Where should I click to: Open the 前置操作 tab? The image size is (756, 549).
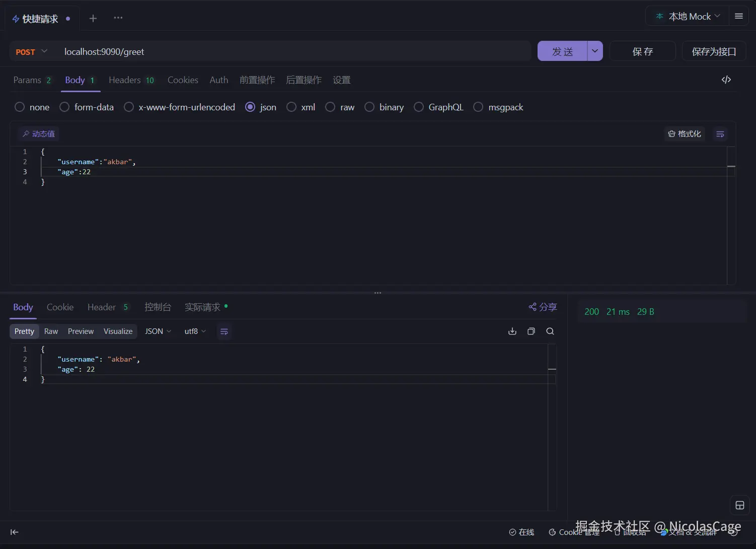(x=257, y=80)
